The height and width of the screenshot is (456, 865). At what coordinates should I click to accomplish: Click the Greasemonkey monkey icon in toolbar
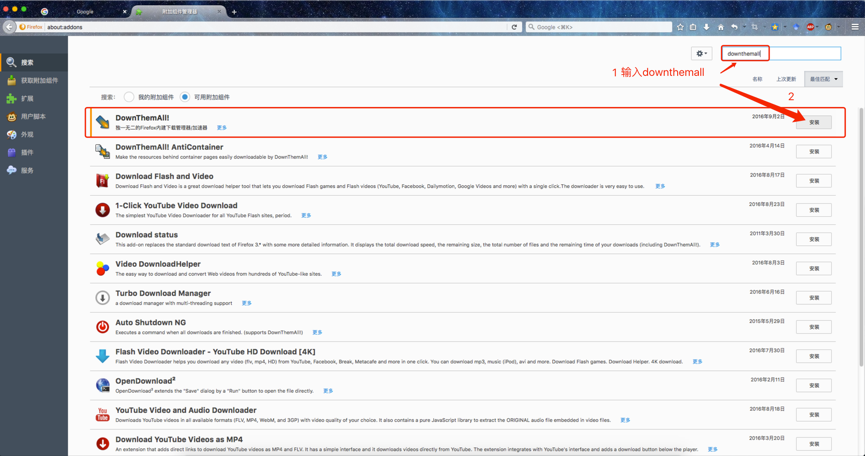click(828, 26)
